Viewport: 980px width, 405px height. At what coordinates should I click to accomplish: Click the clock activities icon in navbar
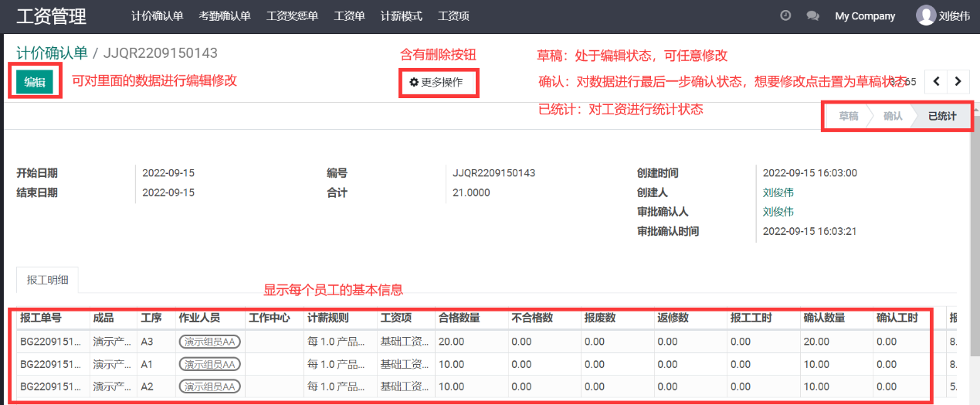click(x=785, y=15)
